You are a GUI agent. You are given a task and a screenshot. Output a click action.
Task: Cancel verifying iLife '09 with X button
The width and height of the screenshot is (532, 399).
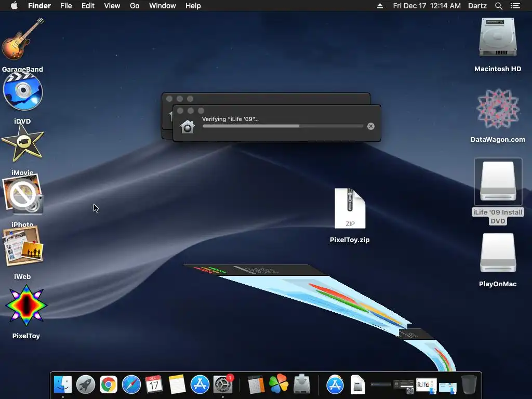[371, 126]
